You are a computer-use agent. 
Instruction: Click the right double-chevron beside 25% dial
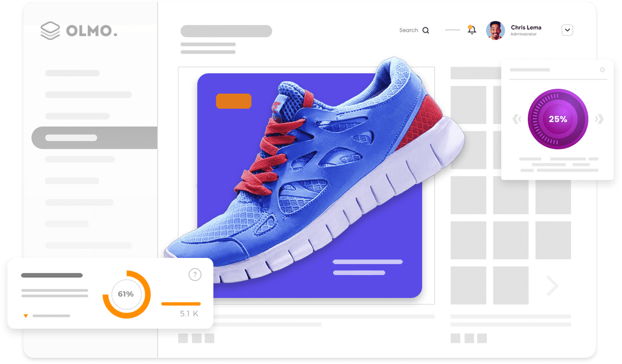click(x=599, y=120)
